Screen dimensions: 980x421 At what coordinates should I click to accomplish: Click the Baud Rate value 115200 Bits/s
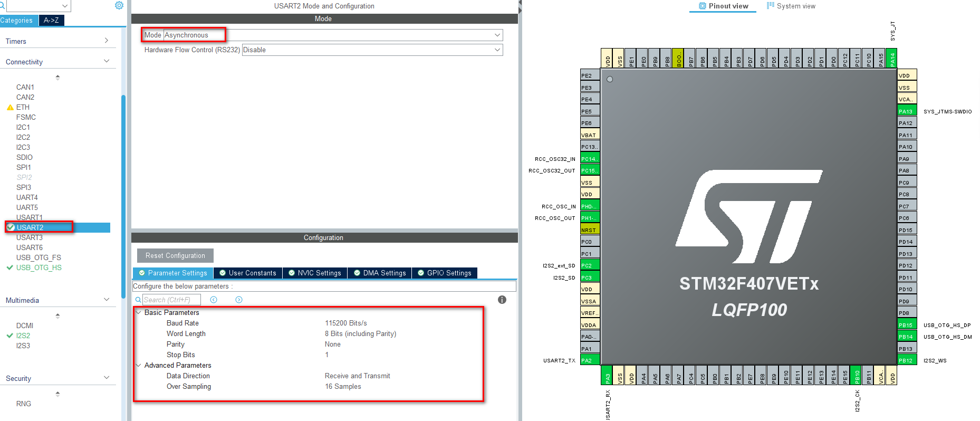346,323
